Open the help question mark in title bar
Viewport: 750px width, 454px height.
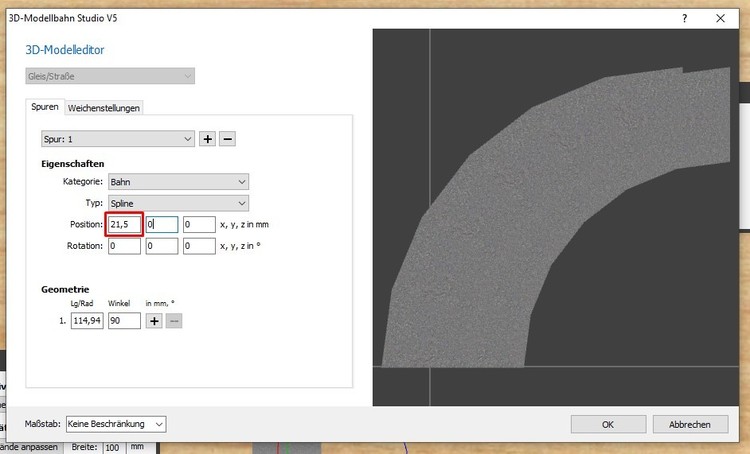click(x=684, y=19)
